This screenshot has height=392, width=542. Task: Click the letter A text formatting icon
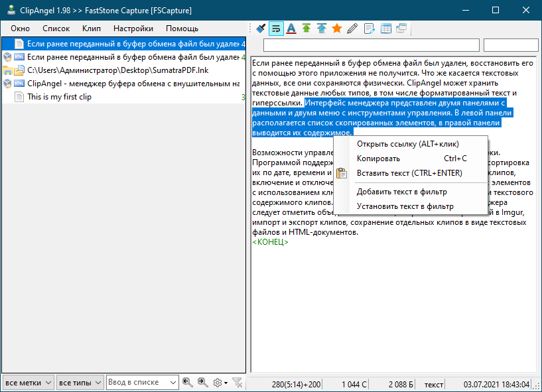(291, 29)
